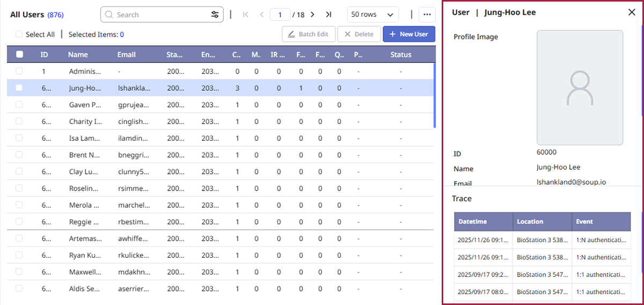This screenshot has height=305, width=644.
Task: Sort Trace table by Datetime header
Action: 472,221
